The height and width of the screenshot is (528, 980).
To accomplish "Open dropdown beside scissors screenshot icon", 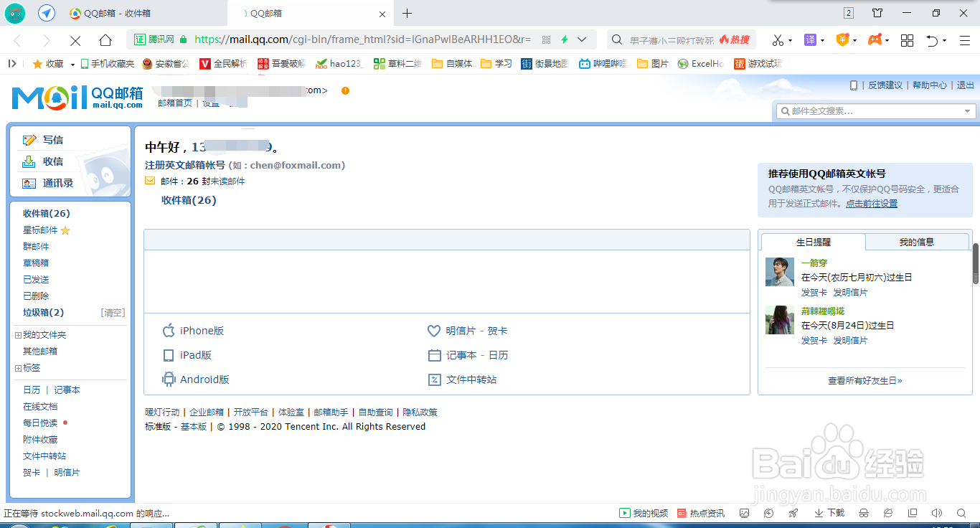I will (791, 41).
